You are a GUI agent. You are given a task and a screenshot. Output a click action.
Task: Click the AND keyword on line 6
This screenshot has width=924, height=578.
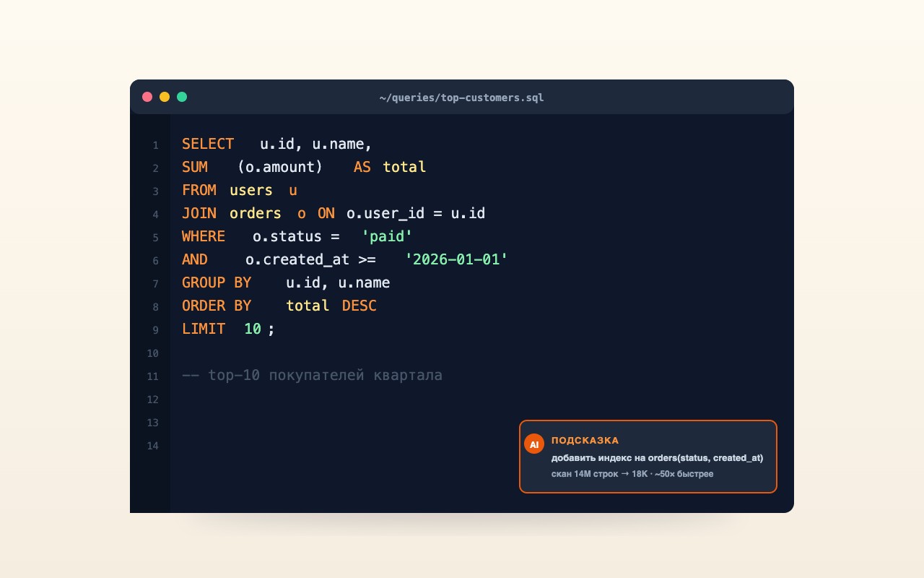coord(195,259)
